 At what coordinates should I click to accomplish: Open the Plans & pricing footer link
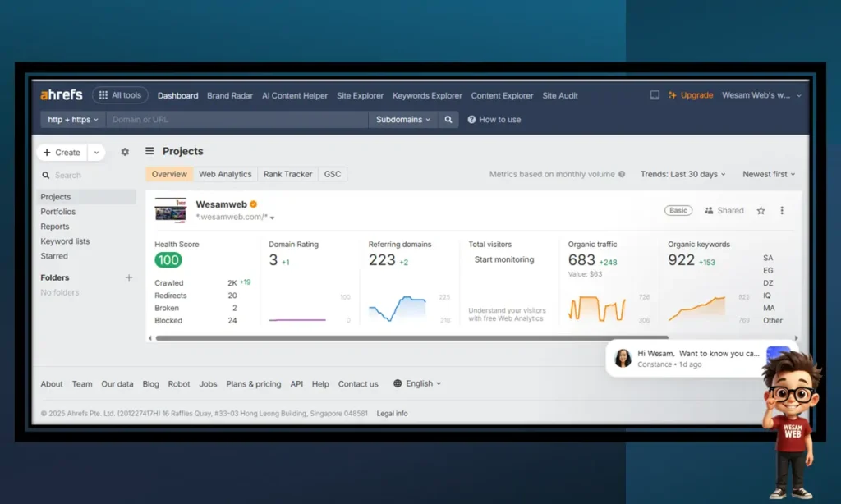click(x=253, y=383)
